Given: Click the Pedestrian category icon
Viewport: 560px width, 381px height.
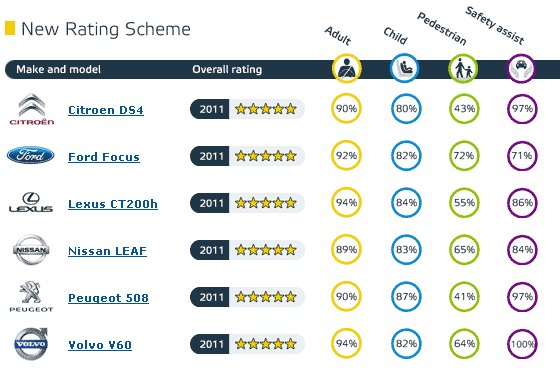Looking at the screenshot, I should tap(463, 68).
